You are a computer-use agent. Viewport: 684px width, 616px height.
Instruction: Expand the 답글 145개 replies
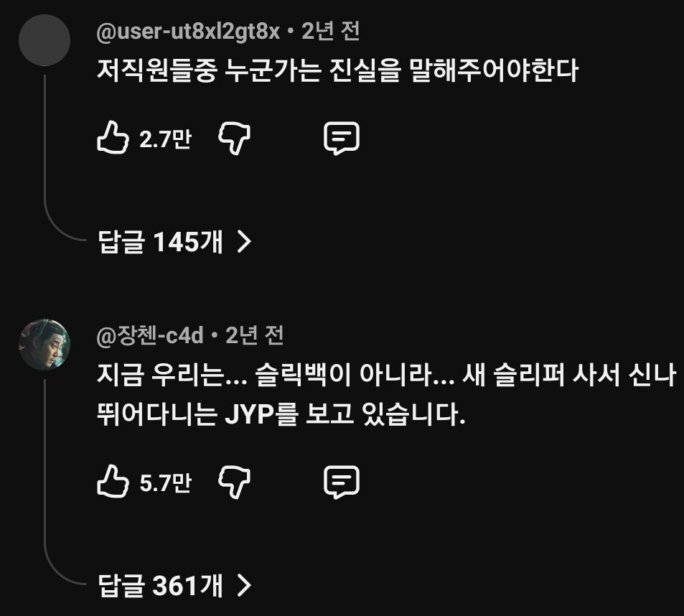175,241
